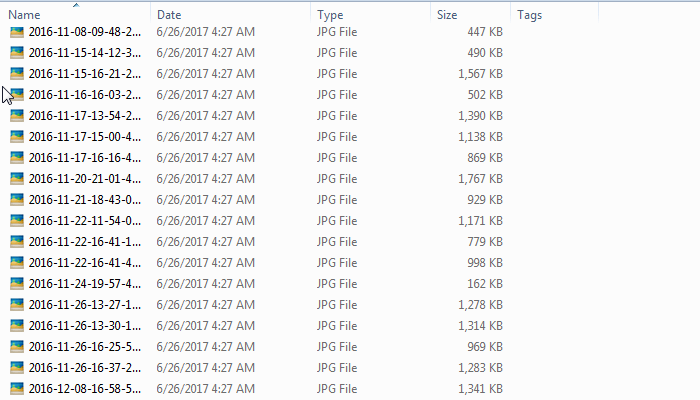Select the 2016-11-15-16-21-2 file name
This screenshot has width=700, height=400.
pos(85,74)
